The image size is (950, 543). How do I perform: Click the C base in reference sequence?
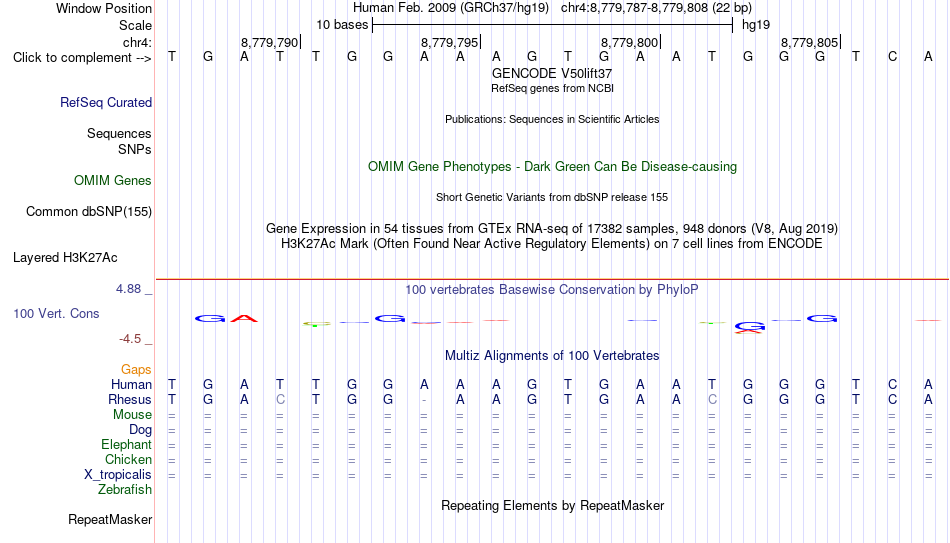[x=892, y=57]
